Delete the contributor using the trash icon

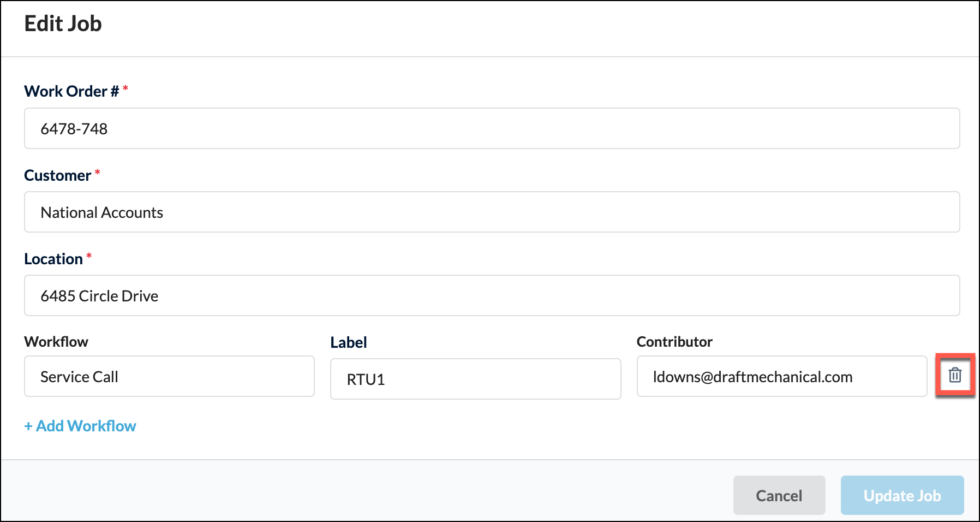(x=954, y=376)
